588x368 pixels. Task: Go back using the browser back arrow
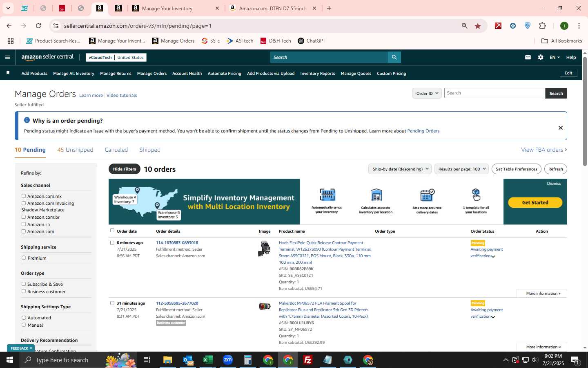tap(9, 26)
